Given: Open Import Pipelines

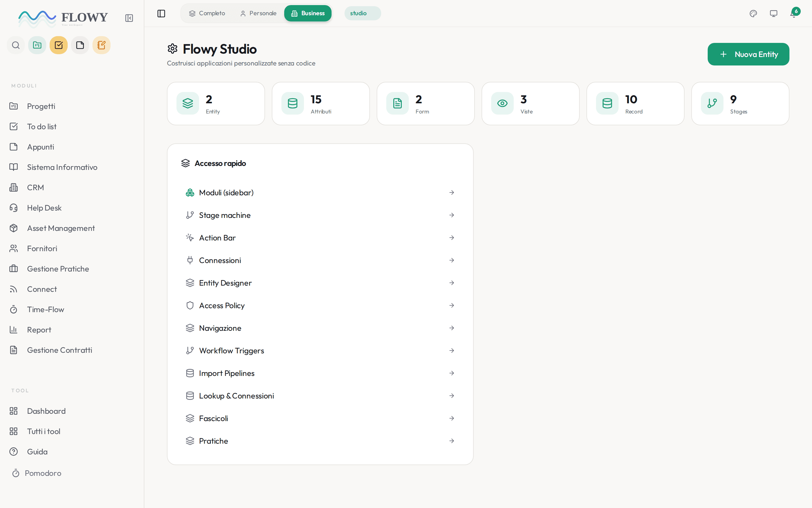Looking at the screenshot, I should pyautogui.click(x=320, y=373).
